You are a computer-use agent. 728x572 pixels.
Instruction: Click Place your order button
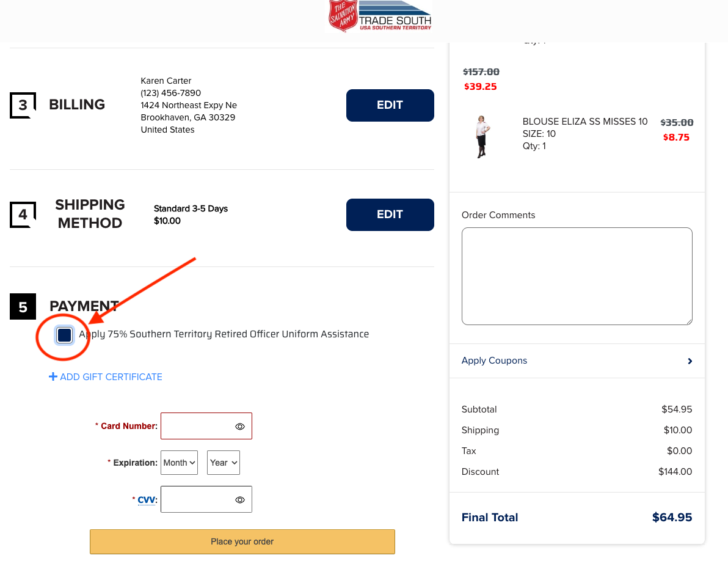242,542
